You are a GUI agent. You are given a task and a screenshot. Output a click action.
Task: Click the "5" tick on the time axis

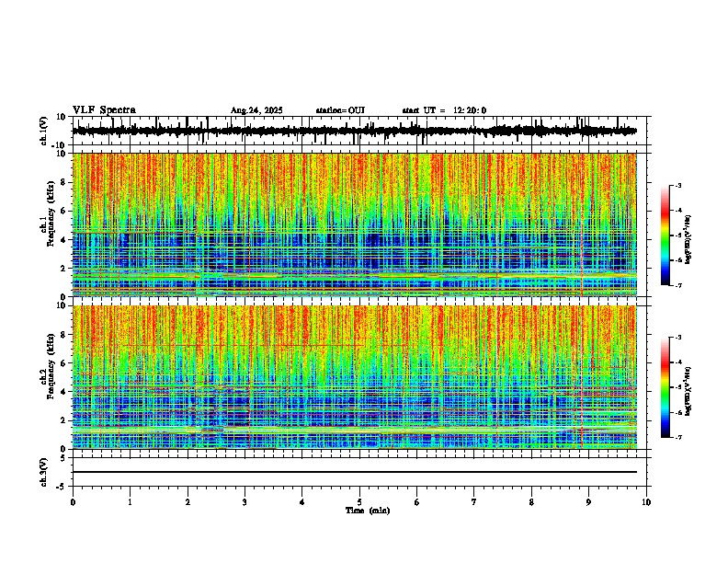tap(359, 502)
